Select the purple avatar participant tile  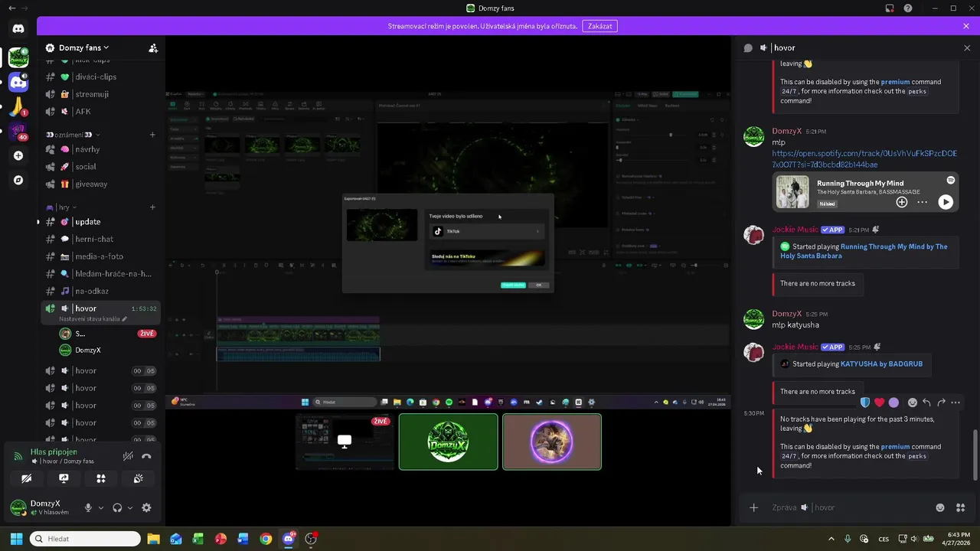click(552, 442)
